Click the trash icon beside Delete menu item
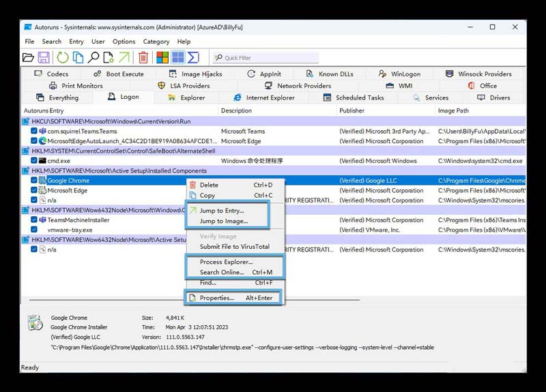The width and height of the screenshot is (546, 392). (x=192, y=185)
